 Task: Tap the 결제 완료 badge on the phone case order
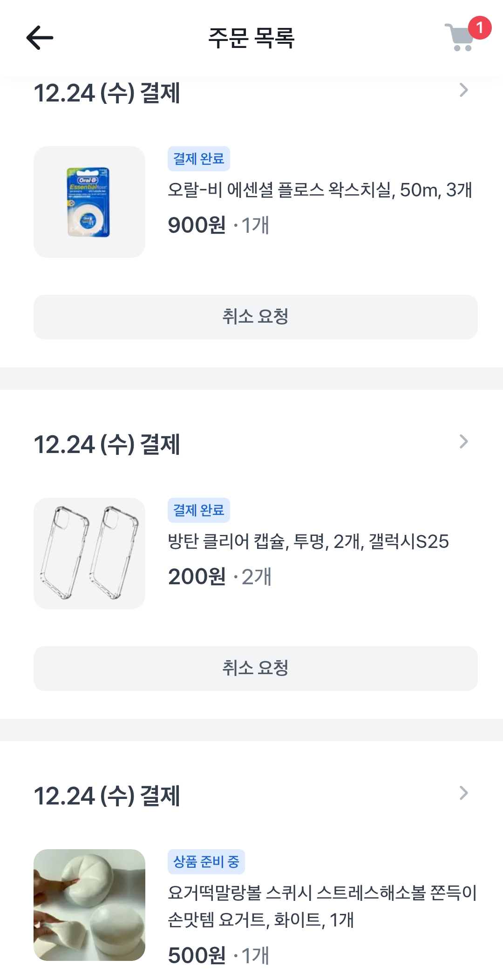point(198,510)
